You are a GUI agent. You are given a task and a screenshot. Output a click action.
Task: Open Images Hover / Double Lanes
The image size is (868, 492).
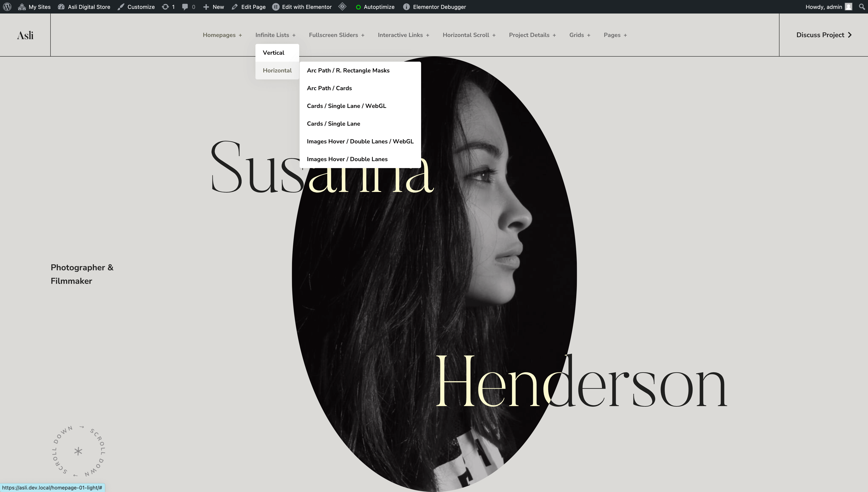(x=347, y=159)
